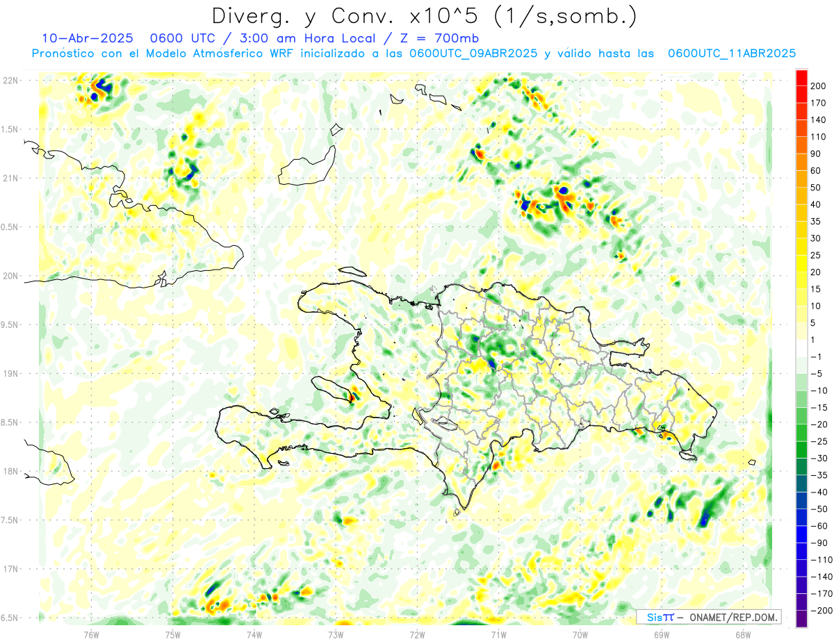Click the colorbar value '-200'
This screenshot has height=644, width=834.
pyautogui.click(x=820, y=610)
